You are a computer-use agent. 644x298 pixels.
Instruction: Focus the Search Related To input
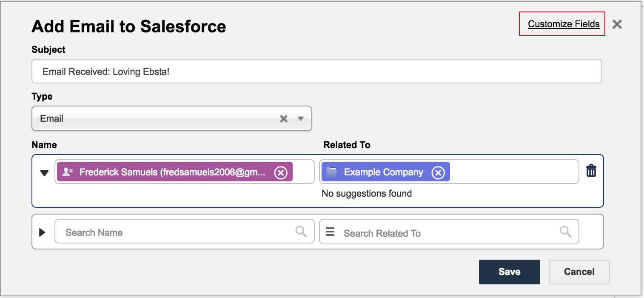point(447,233)
